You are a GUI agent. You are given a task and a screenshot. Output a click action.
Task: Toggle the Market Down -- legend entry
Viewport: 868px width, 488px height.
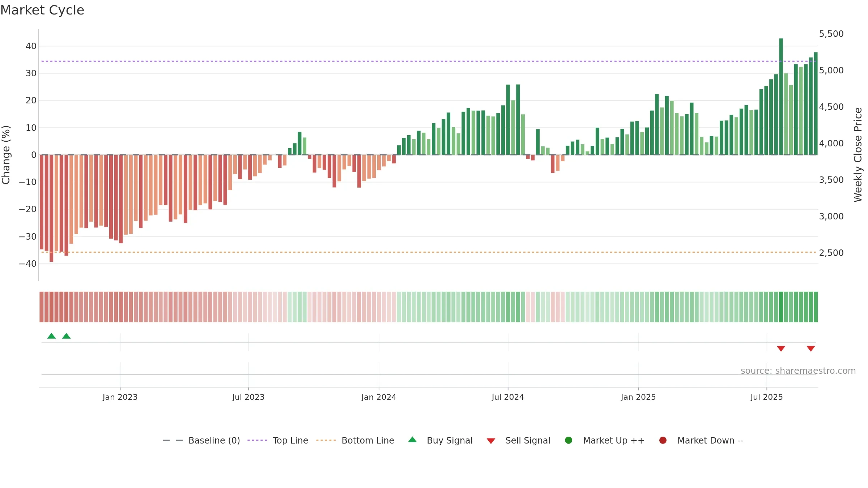(x=701, y=440)
